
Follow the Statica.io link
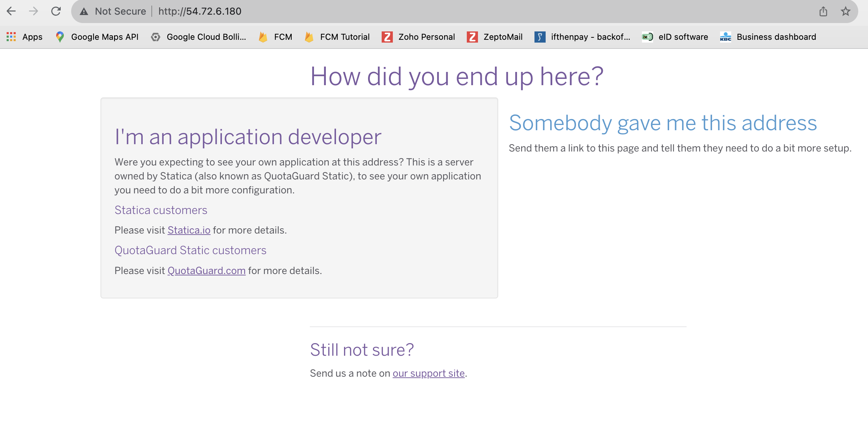point(189,230)
